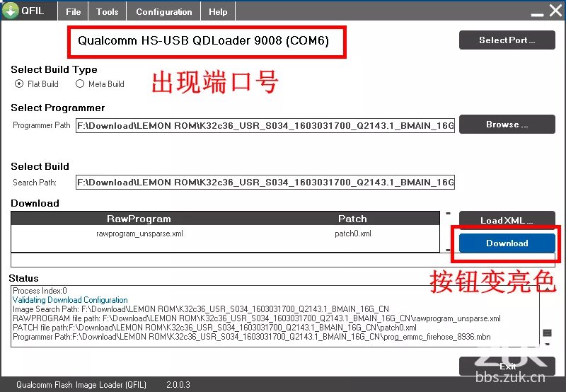
Task: Click the Exit button
Action: point(507,367)
